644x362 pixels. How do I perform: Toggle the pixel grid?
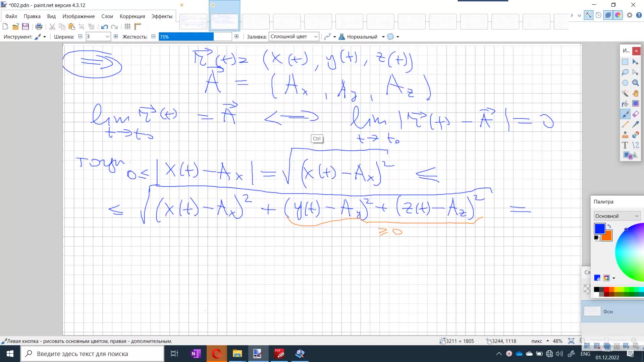click(x=127, y=26)
